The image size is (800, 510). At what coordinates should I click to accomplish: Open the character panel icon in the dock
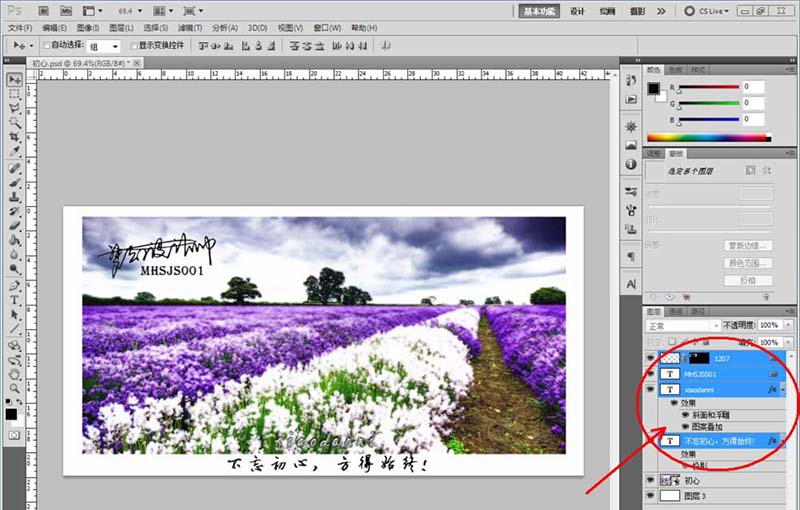631,284
